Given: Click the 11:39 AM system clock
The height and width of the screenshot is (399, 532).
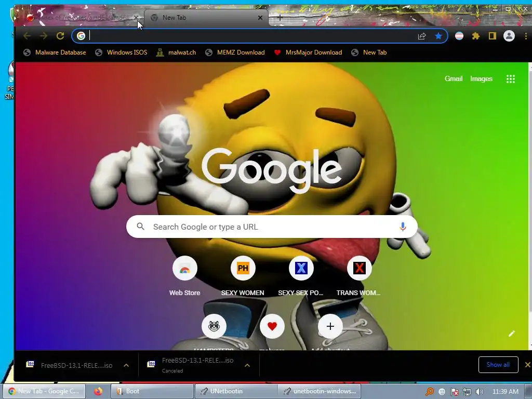Looking at the screenshot, I should (x=505, y=392).
